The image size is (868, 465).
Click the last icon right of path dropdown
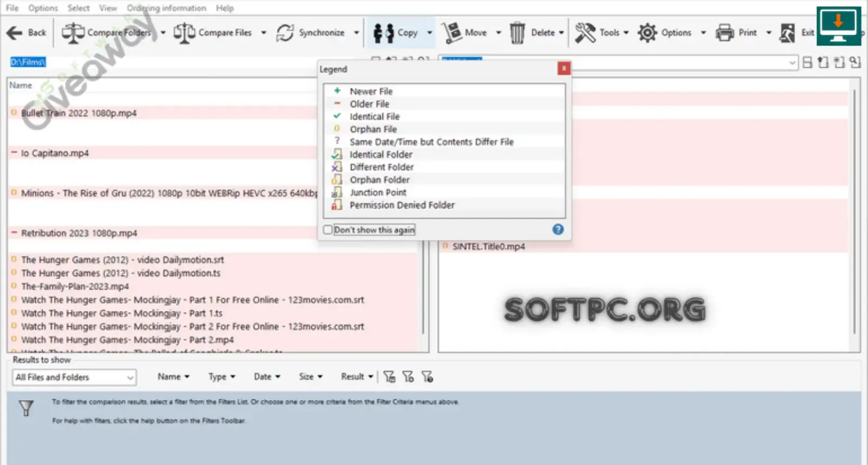coord(855,62)
